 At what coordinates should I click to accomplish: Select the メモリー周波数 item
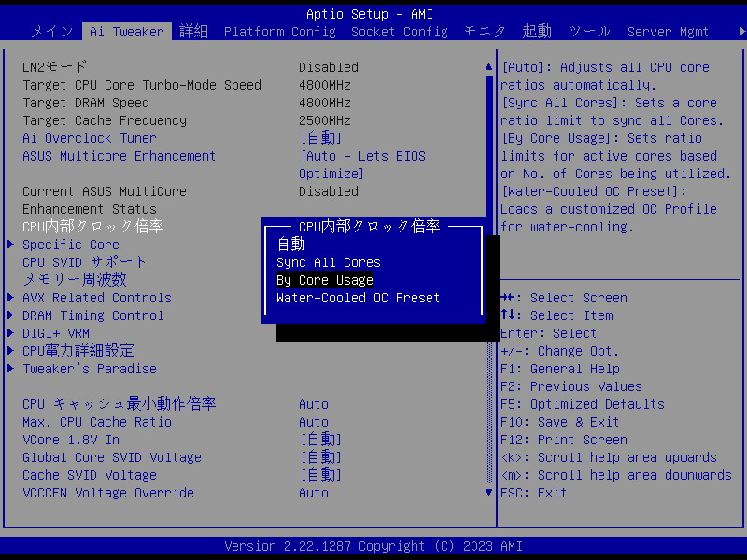[x=75, y=279]
